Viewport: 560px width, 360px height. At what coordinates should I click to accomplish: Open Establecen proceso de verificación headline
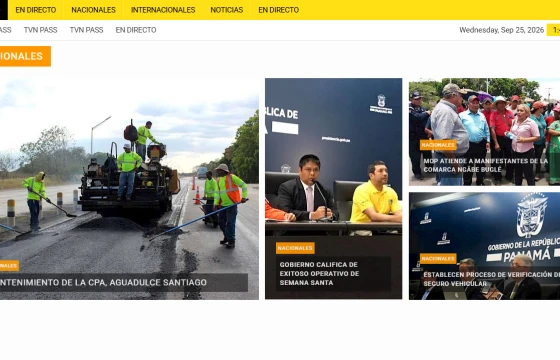coord(491,279)
